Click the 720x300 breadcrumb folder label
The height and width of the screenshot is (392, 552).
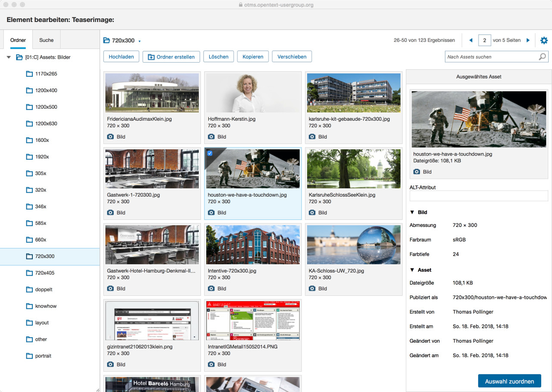(123, 41)
